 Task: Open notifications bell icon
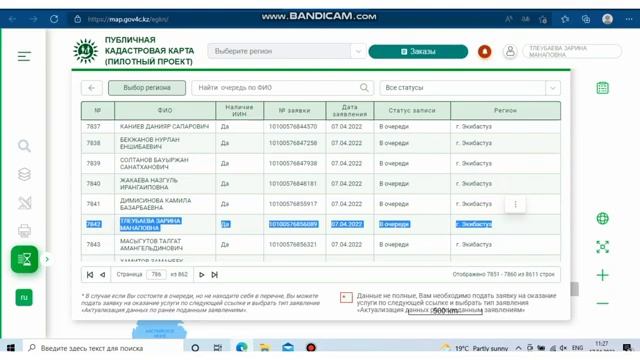click(484, 51)
